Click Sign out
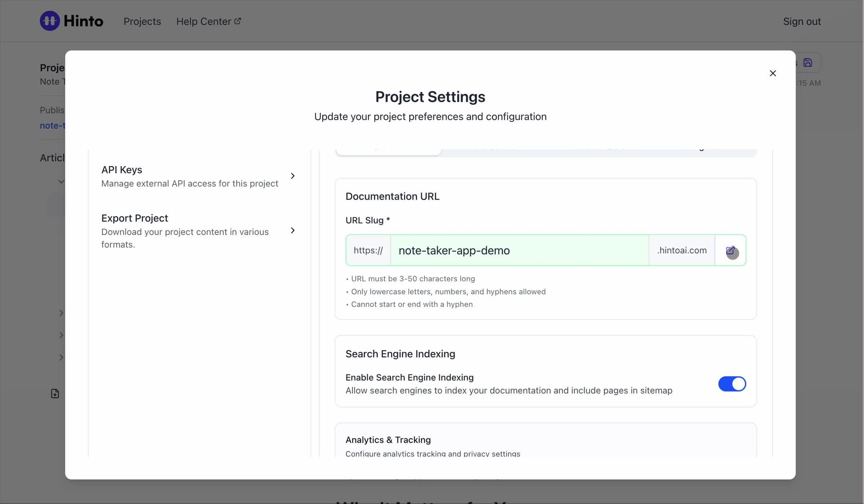864x504 pixels. pyautogui.click(x=801, y=22)
